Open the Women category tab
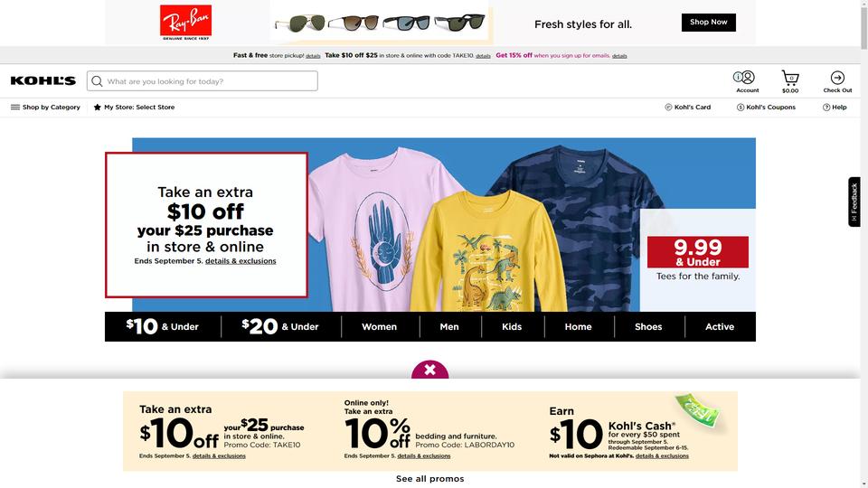Screen dimensions: 868x488 [x=379, y=326]
